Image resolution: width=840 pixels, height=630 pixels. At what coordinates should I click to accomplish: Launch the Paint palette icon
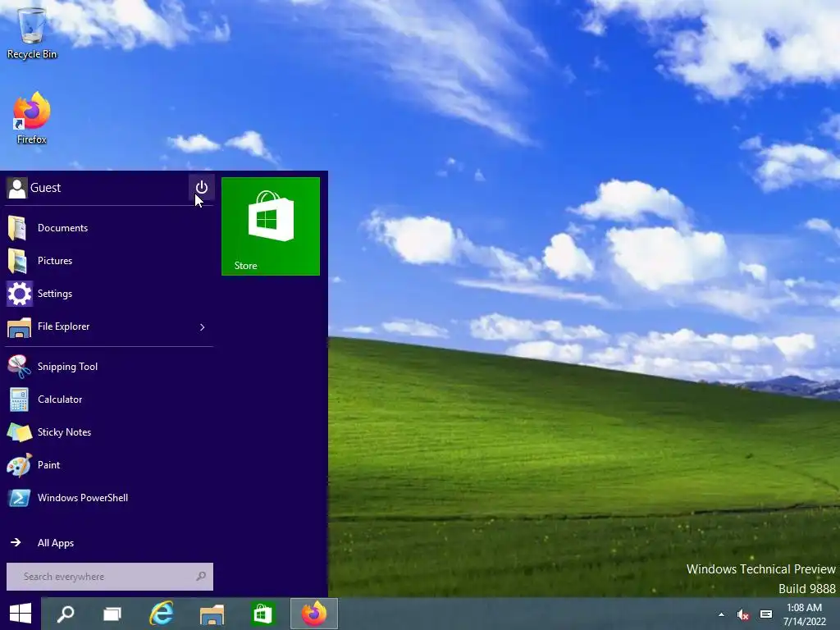20,465
